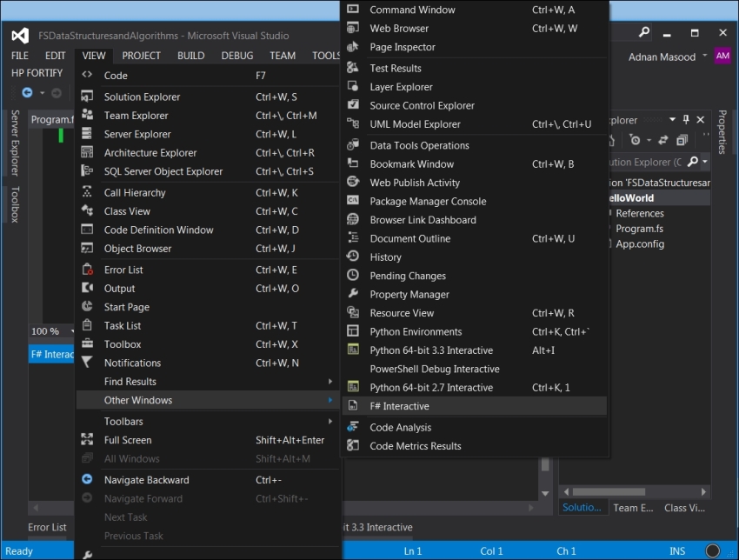Select Program.fs in Solution Explorer

point(639,229)
